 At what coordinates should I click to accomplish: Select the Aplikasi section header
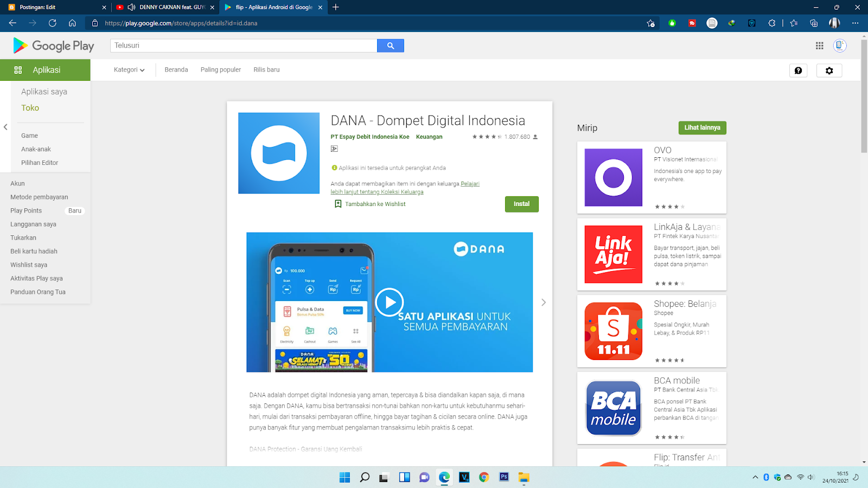45,70
